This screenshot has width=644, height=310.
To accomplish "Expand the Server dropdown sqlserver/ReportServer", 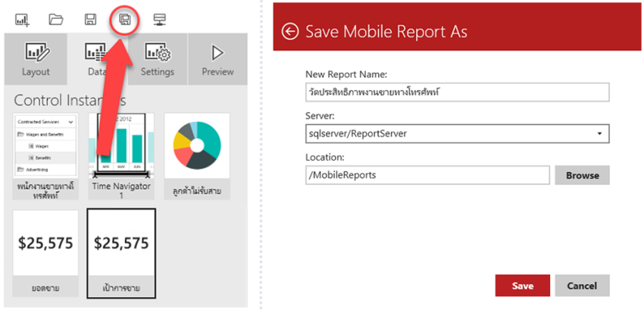I will pyautogui.click(x=458, y=133).
